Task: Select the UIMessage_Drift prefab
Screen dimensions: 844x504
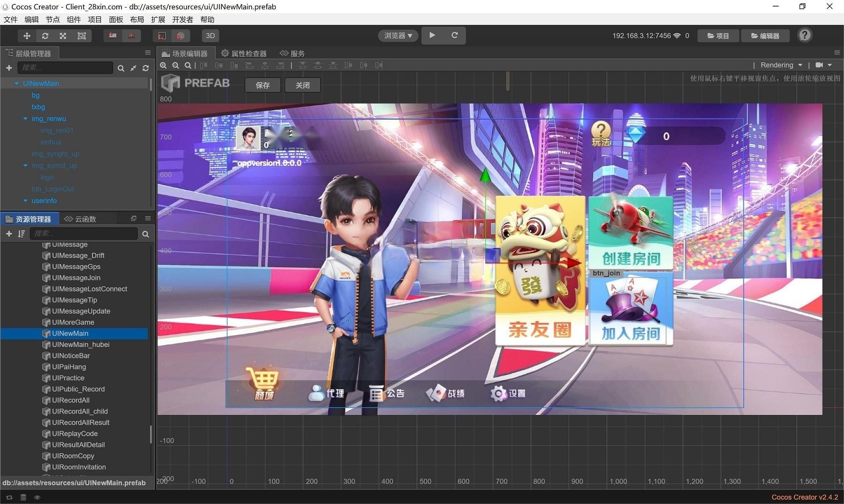Action: 78,256
